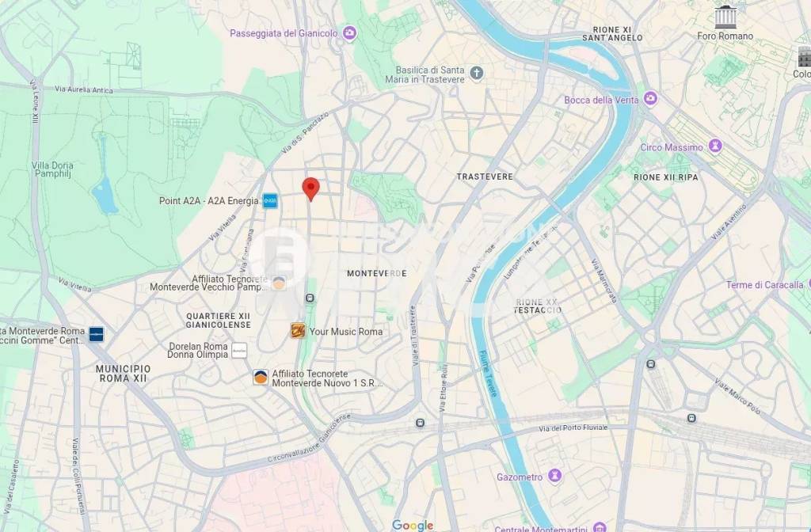Open Affiliato Tecnorete Monteverde Nuovo icon

point(261,378)
